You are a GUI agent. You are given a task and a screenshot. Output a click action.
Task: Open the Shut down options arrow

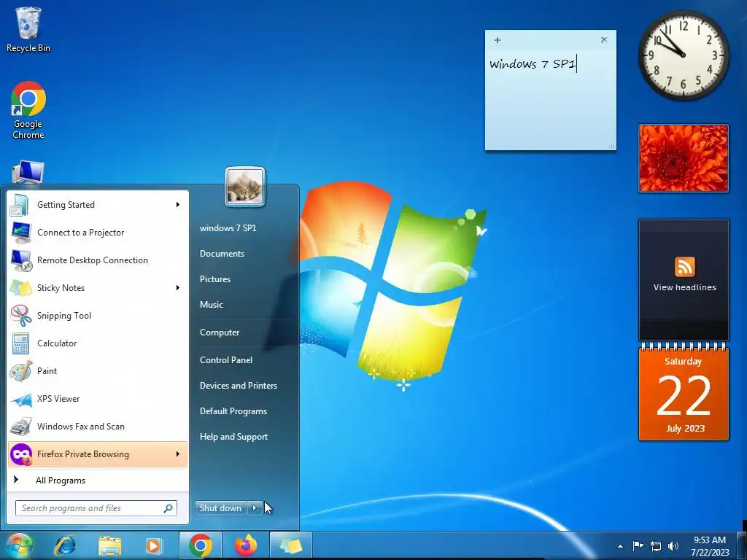(x=255, y=508)
